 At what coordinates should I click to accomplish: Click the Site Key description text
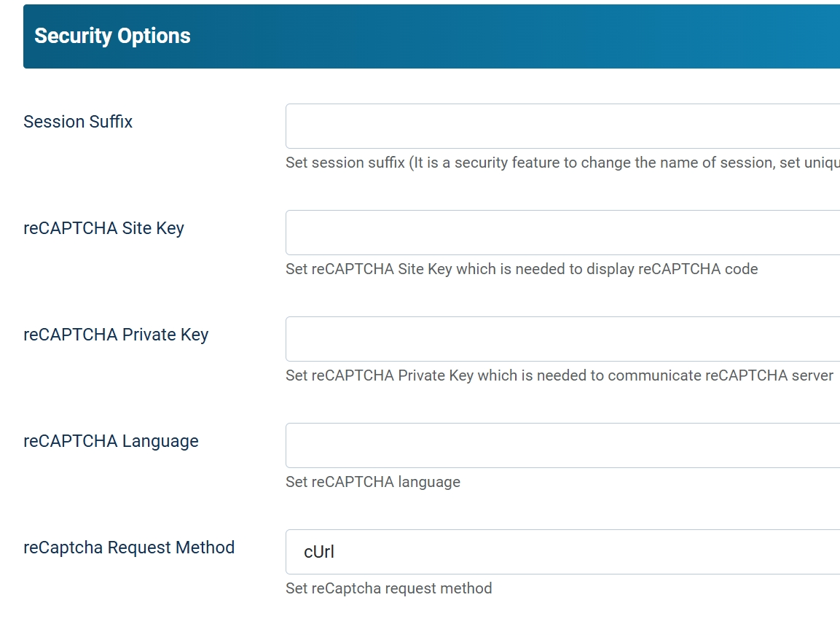[522, 269]
